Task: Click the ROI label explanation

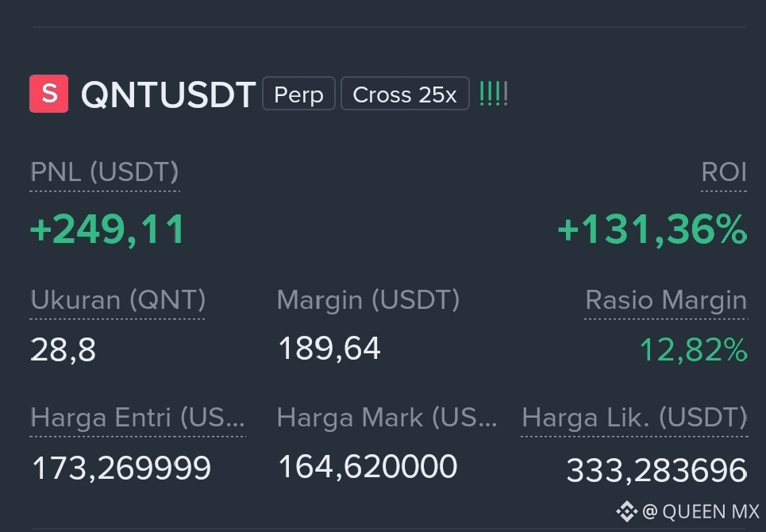Action: 723,172
